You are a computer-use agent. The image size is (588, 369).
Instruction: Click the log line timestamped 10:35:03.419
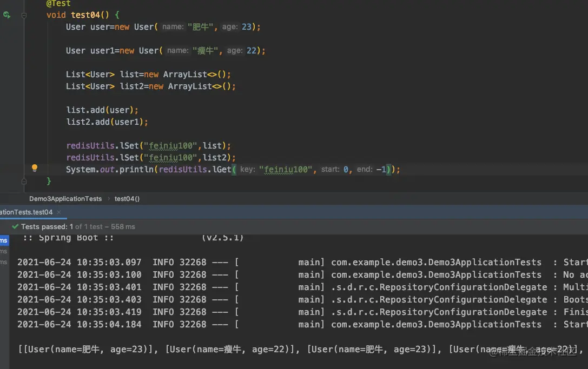(302, 312)
